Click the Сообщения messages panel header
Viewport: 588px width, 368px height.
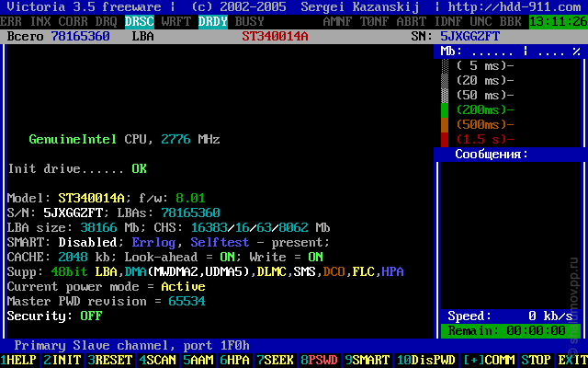pyautogui.click(x=492, y=154)
